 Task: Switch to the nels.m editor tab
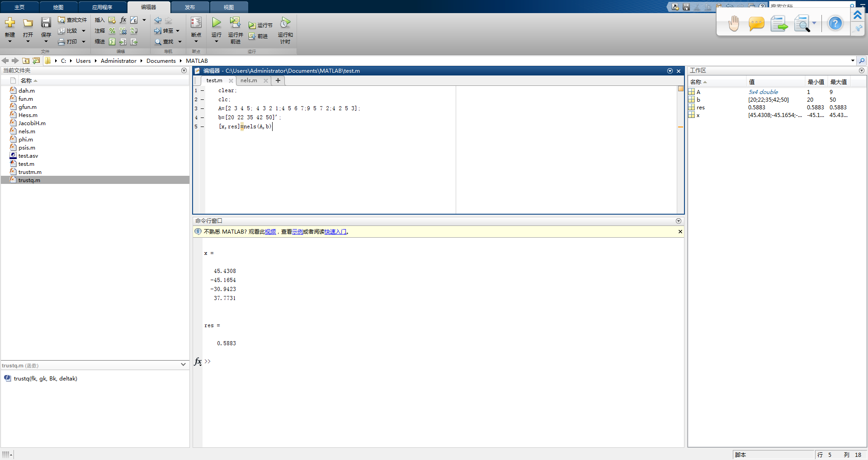[249, 80]
